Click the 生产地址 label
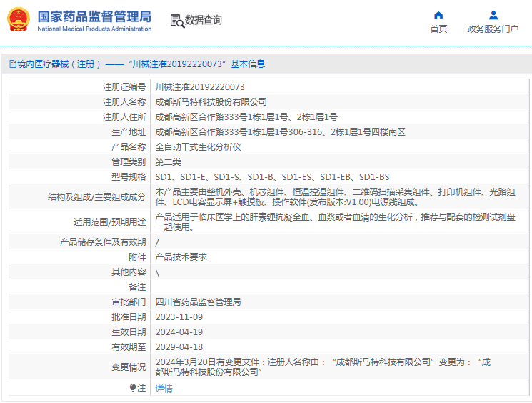This screenshot has width=532, height=403. [x=129, y=132]
